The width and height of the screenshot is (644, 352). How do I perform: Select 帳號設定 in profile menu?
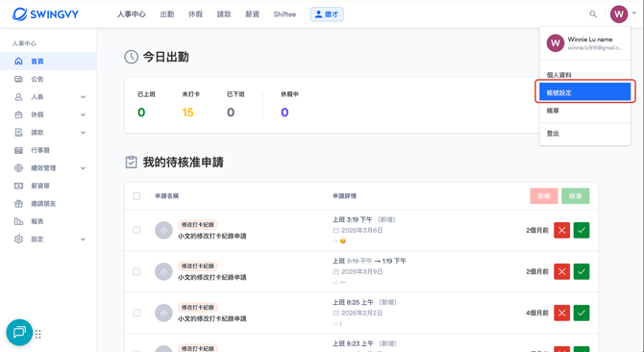click(x=584, y=91)
